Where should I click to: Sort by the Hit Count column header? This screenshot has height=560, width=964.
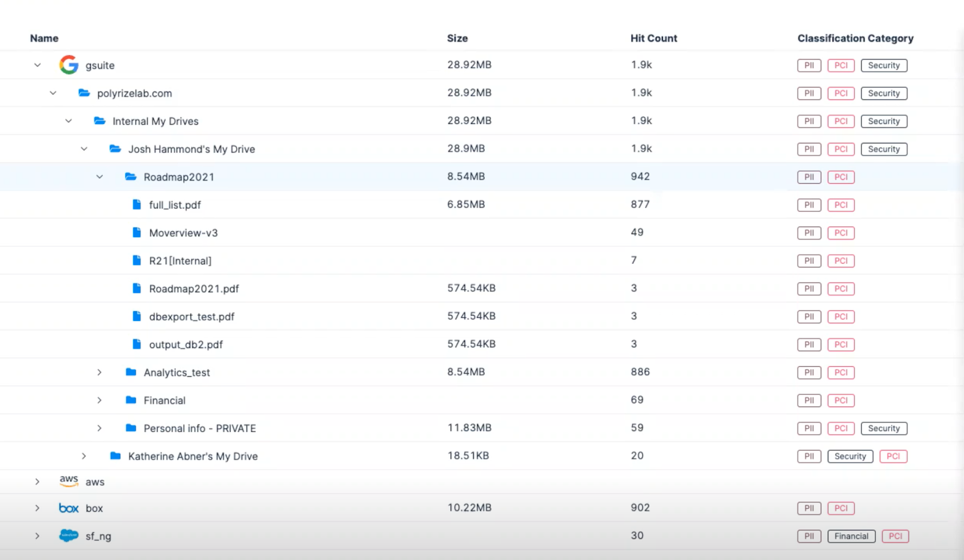(x=654, y=38)
